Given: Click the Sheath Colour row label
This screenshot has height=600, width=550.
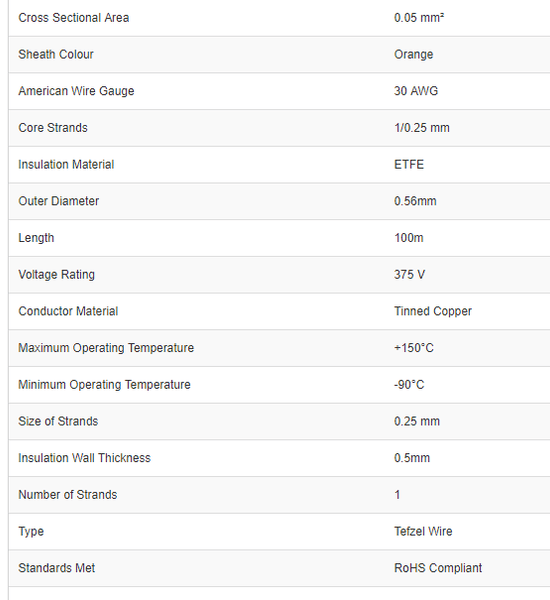Looking at the screenshot, I should pyautogui.click(x=56, y=55).
